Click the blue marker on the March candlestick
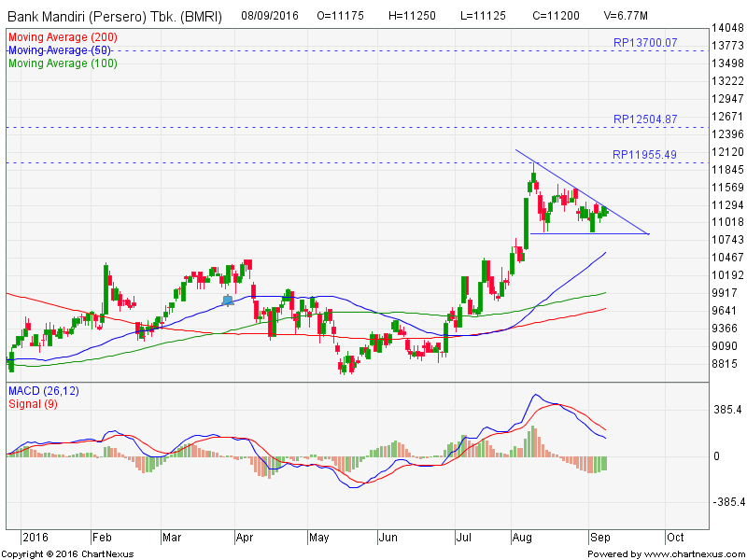The image size is (747, 560). [x=228, y=300]
